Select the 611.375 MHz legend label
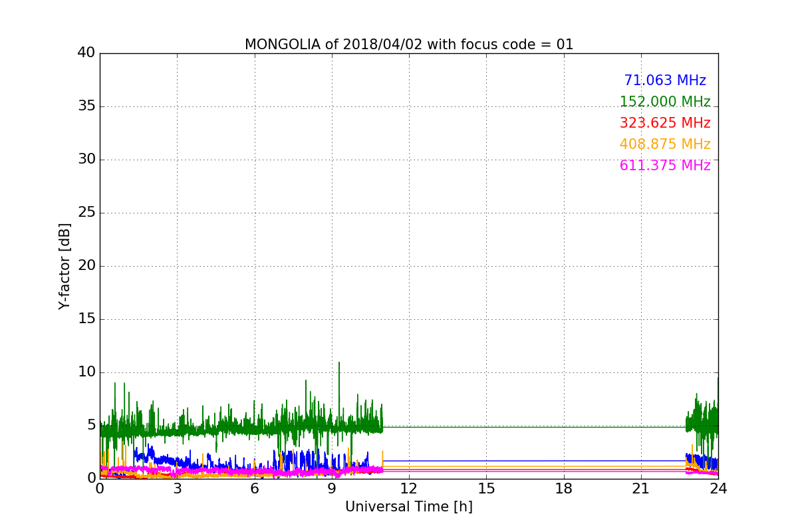The image size is (798, 532). tap(665, 166)
